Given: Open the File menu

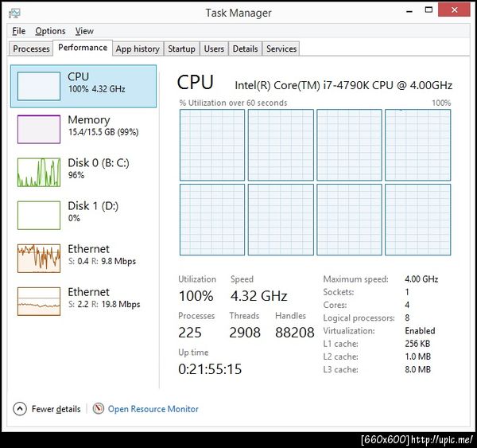Looking at the screenshot, I should point(18,31).
